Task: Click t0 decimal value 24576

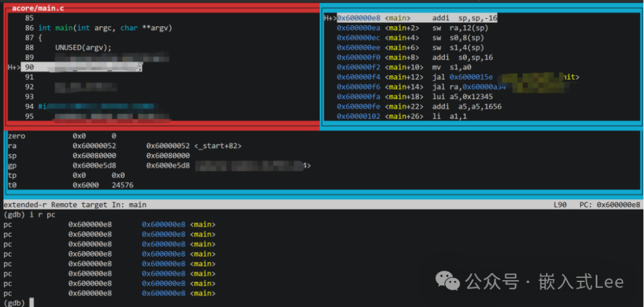Action: (122, 185)
